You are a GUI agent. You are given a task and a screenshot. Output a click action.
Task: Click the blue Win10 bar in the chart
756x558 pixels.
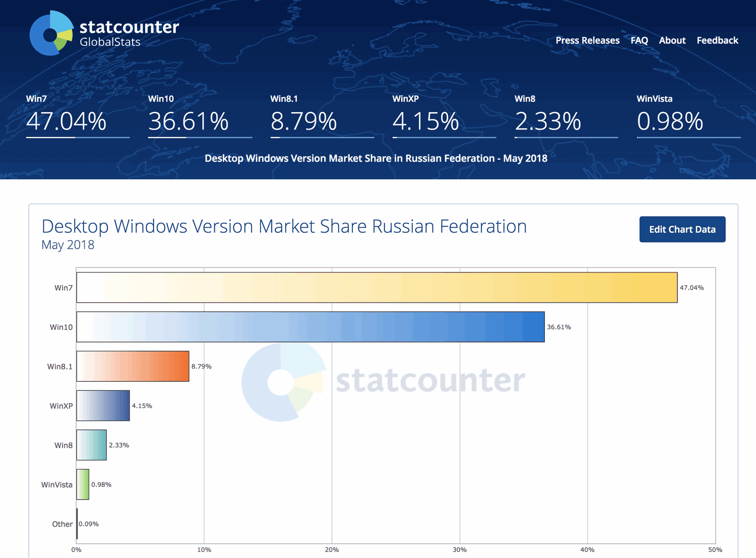(x=310, y=326)
